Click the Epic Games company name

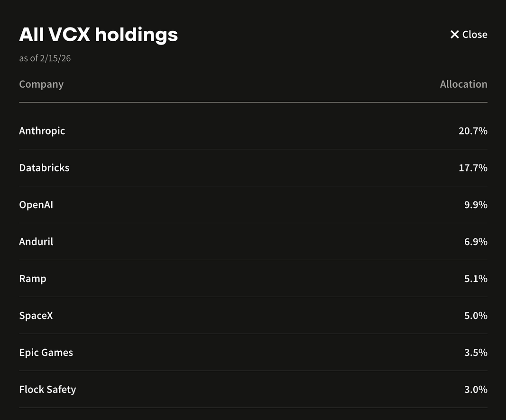[46, 353]
